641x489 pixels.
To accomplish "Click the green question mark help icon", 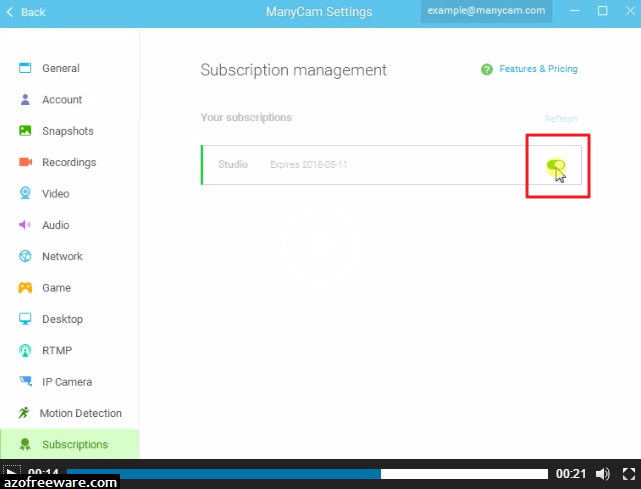I will tap(486, 69).
